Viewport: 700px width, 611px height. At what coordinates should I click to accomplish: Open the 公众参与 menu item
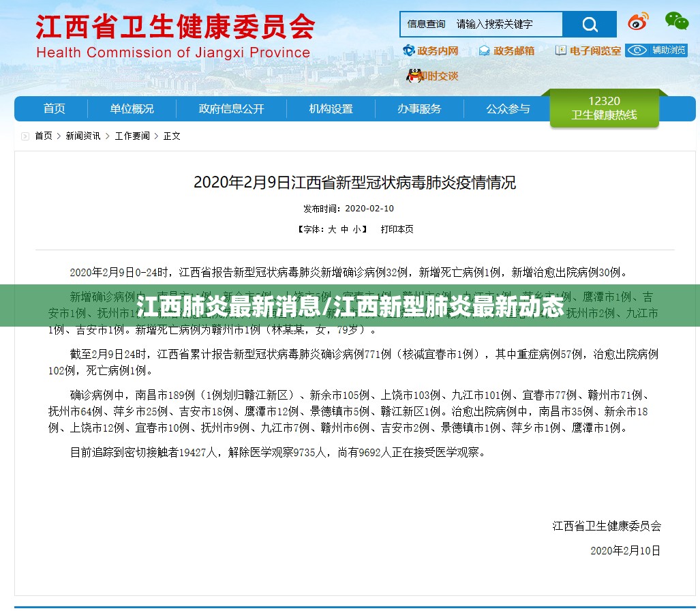(508, 108)
